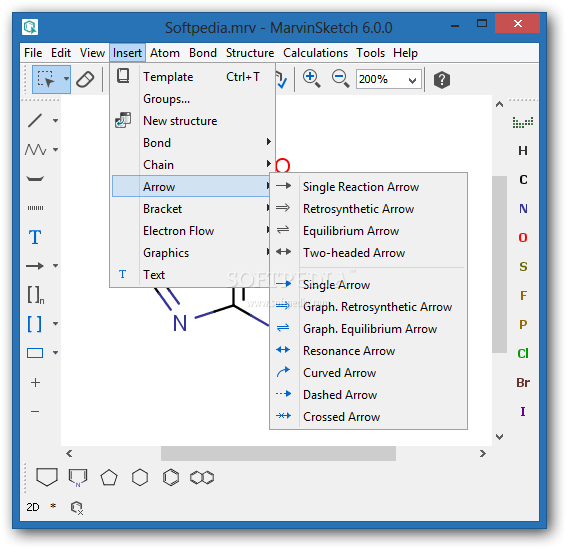Select the rectangle graphics tool

(35, 353)
